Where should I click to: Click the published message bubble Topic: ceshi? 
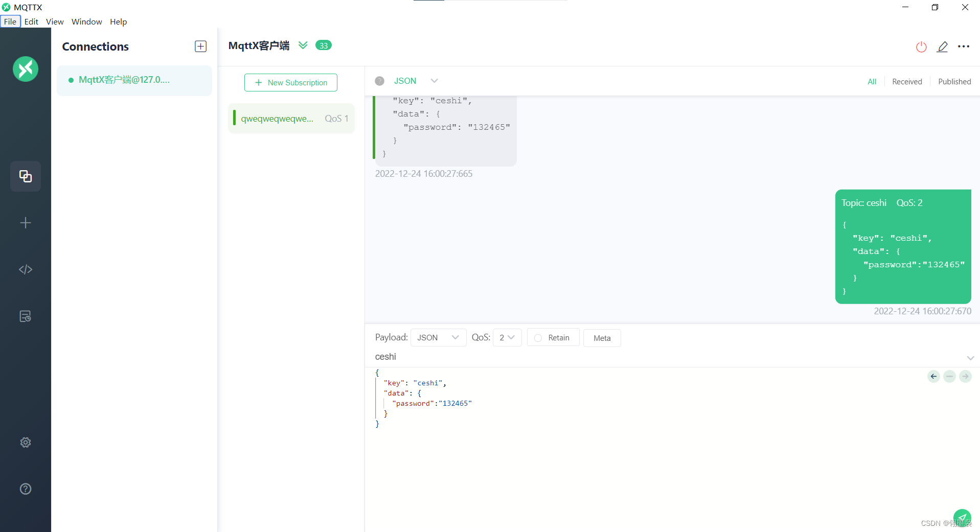903,247
